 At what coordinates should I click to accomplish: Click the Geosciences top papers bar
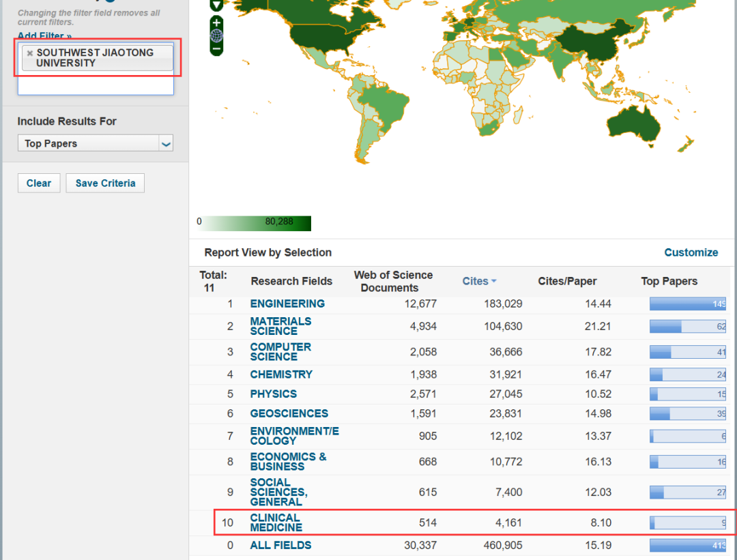(x=688, y=413)
